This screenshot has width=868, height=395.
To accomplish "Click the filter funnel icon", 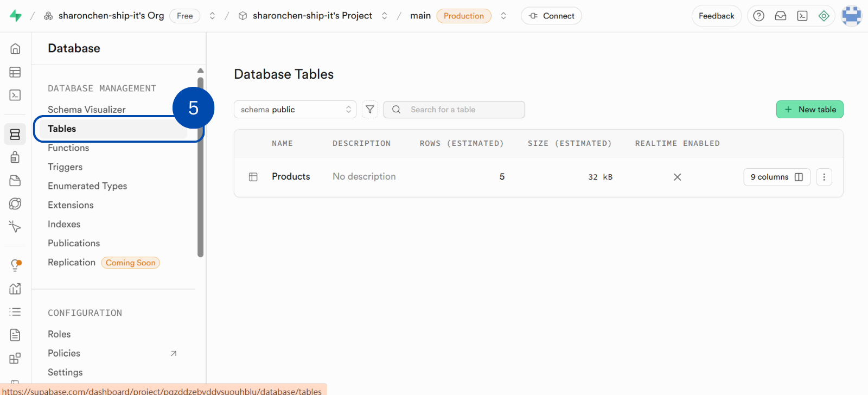I will click(x=370, y=110).
